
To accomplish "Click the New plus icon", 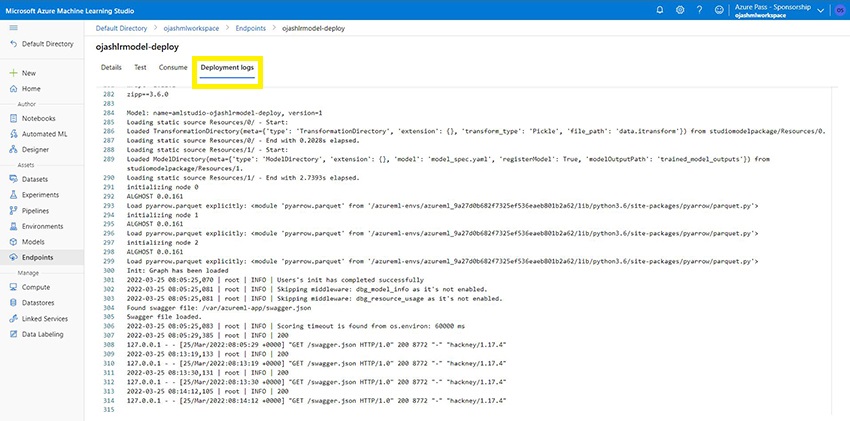I will click(14, 73).
